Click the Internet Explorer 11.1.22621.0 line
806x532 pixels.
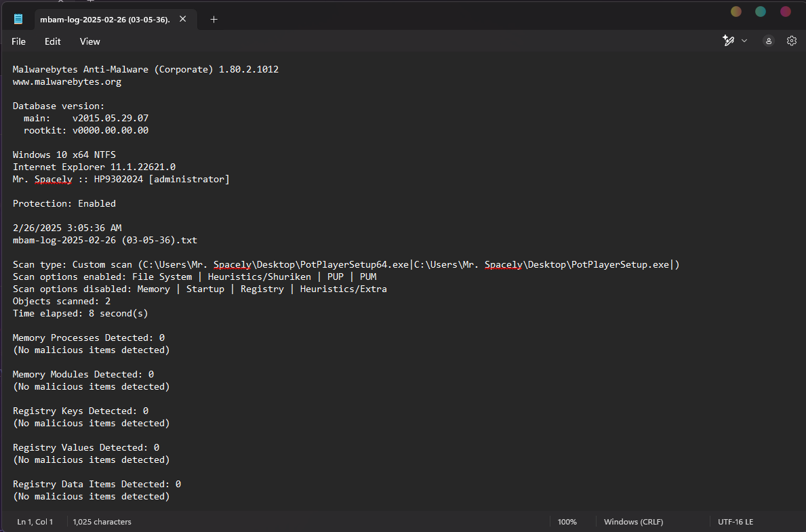pyautogui.click(x=94, y=167)
